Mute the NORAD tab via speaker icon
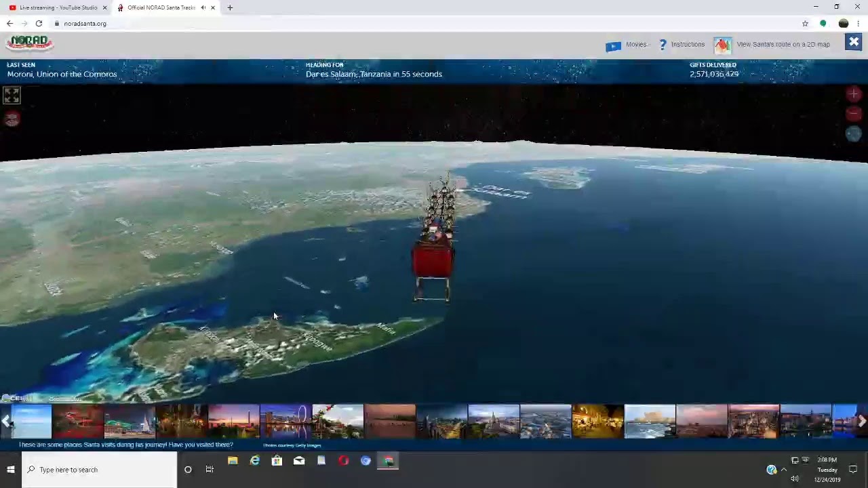The image size is (868, 488). (x=203, y=7)
